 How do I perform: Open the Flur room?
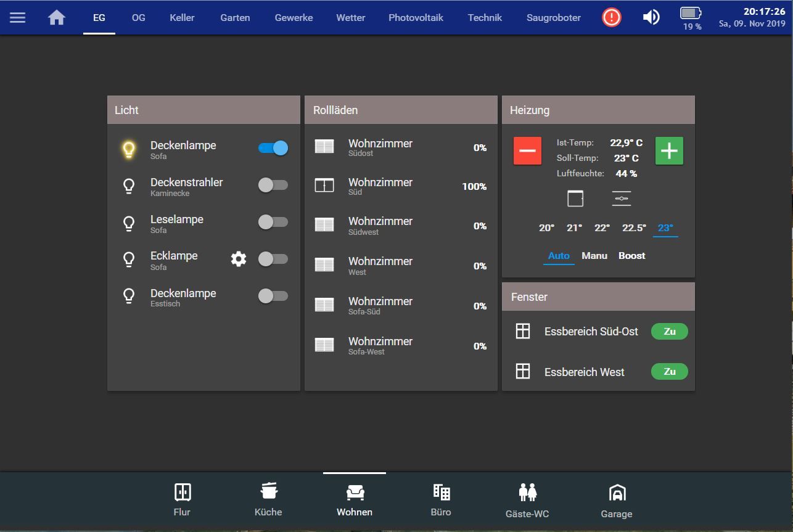(x=182, y=500)
